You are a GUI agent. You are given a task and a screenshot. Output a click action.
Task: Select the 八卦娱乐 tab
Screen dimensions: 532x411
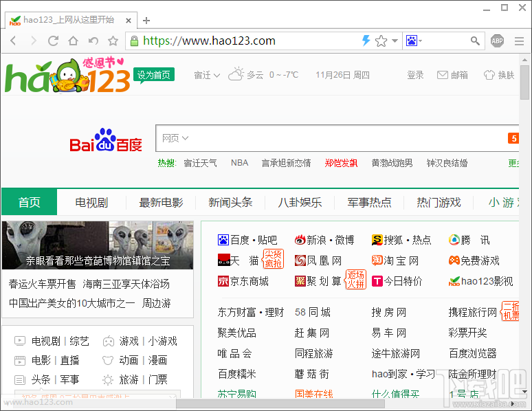coord(300,202)
